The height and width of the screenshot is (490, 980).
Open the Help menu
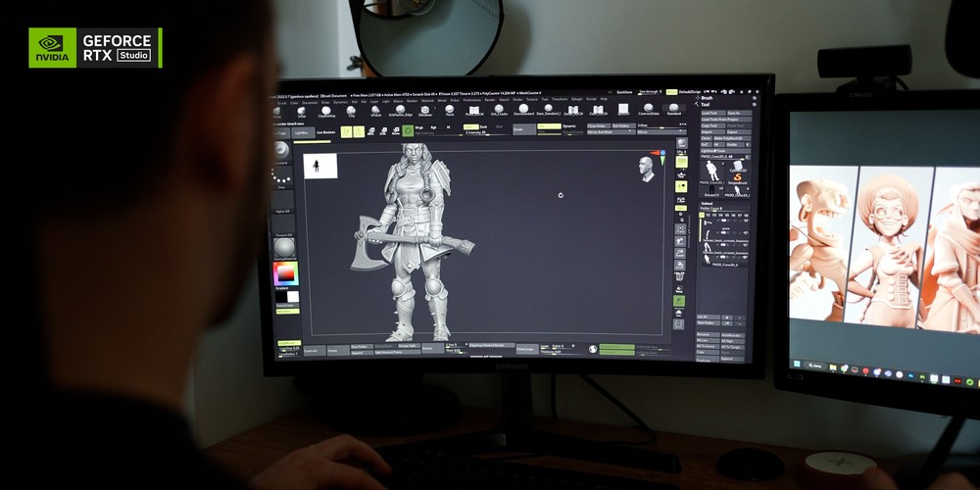[x=604, y=99]
